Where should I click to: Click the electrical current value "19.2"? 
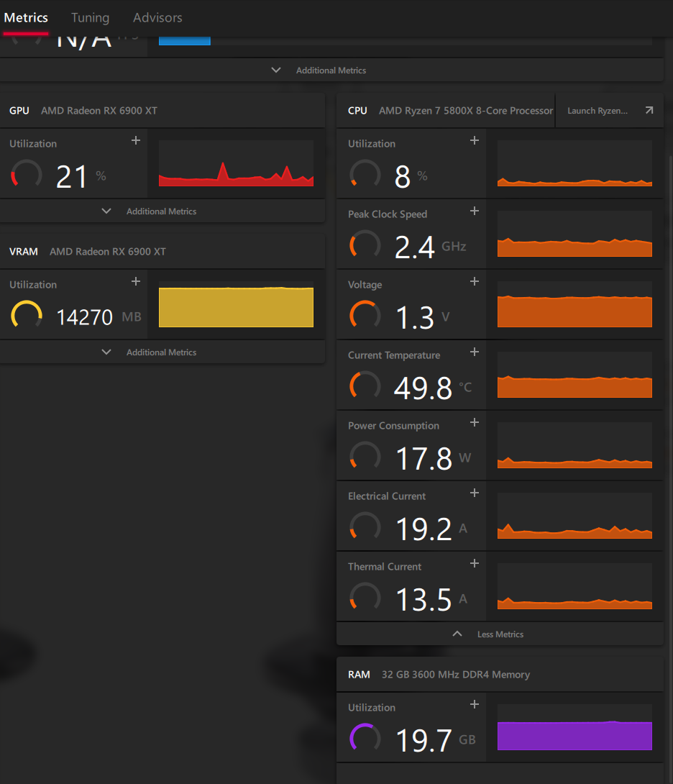pos(424,529)
